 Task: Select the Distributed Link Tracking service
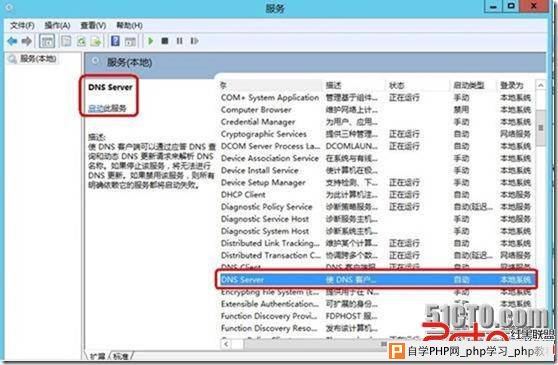pos(376,243)
